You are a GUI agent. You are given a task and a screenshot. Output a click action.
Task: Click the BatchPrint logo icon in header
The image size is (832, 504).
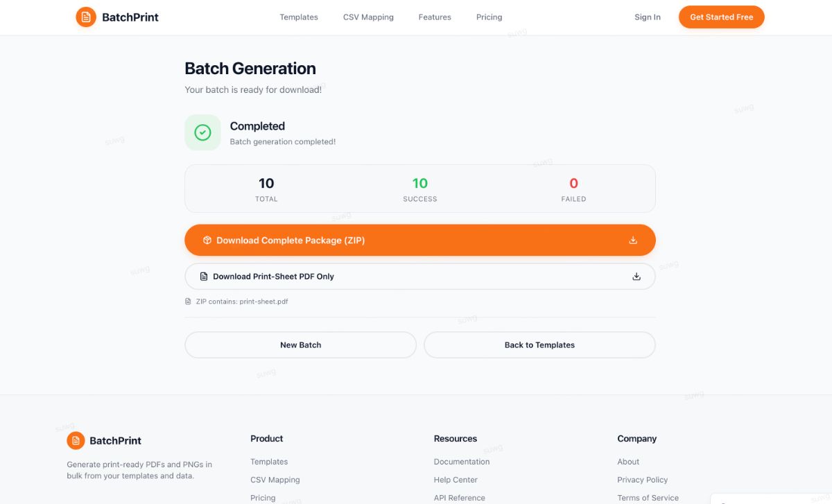(x=85, y=17)
